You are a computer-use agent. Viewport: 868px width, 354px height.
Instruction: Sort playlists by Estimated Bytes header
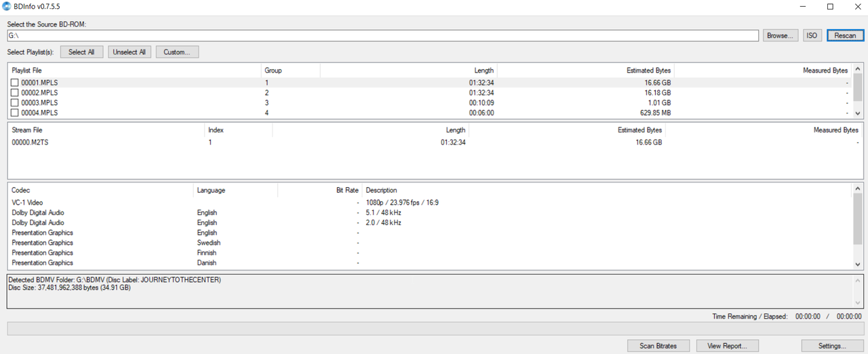586,71
